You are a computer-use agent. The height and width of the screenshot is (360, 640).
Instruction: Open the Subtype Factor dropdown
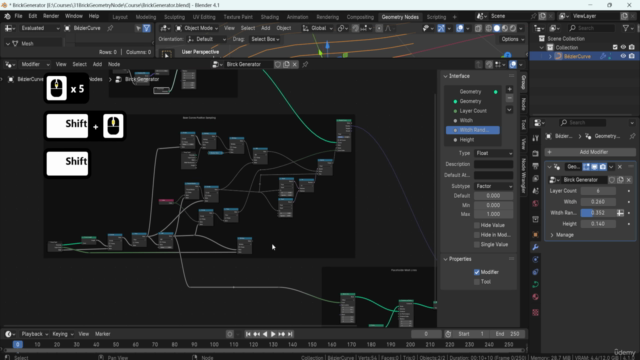pos(493,186)
